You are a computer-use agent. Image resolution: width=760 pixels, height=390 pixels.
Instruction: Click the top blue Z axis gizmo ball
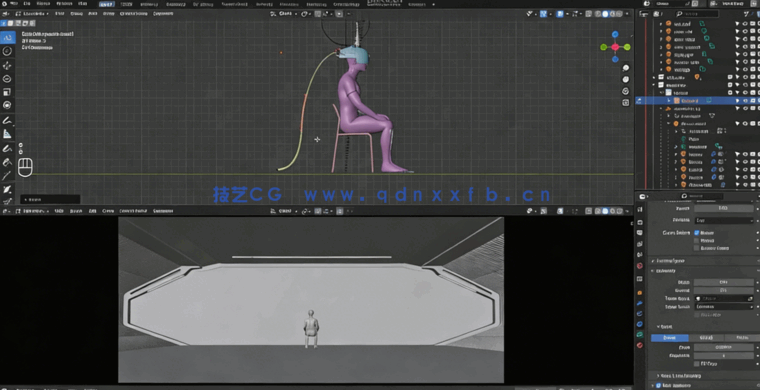615,34
